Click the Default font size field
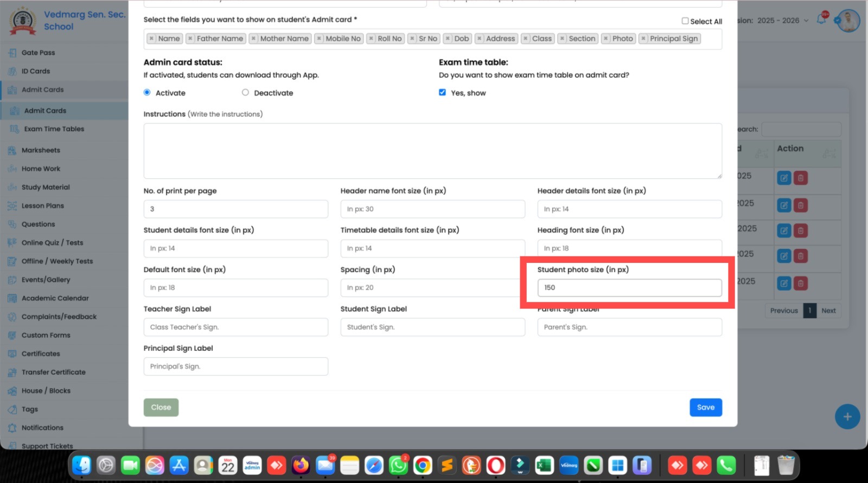Viewport: 868px width, 483px height. pos(235,287)
